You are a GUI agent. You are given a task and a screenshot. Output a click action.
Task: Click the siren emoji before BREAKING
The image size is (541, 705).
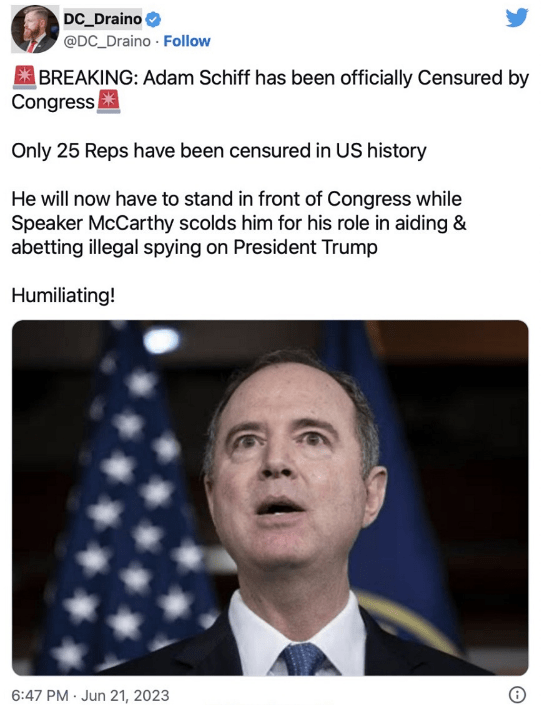coord(25,77)
